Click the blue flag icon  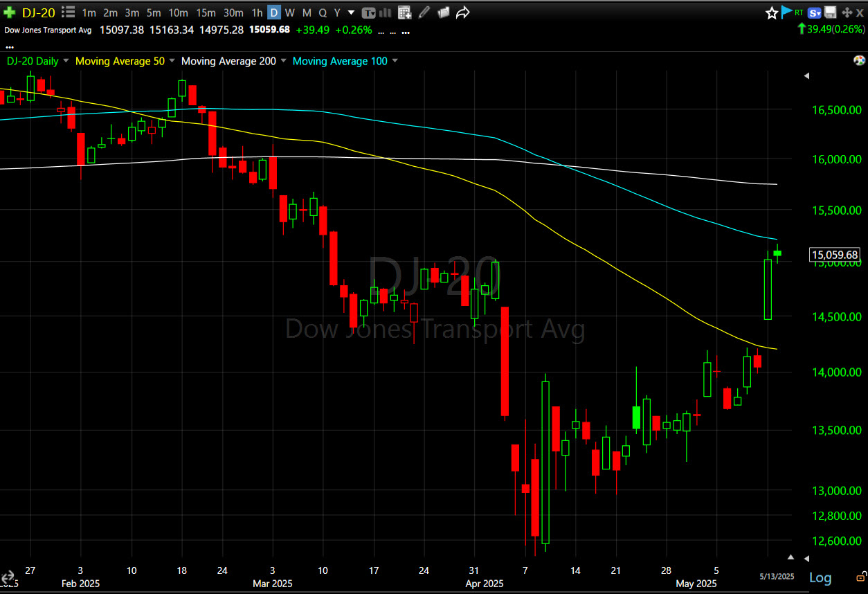tap(786, 12)
